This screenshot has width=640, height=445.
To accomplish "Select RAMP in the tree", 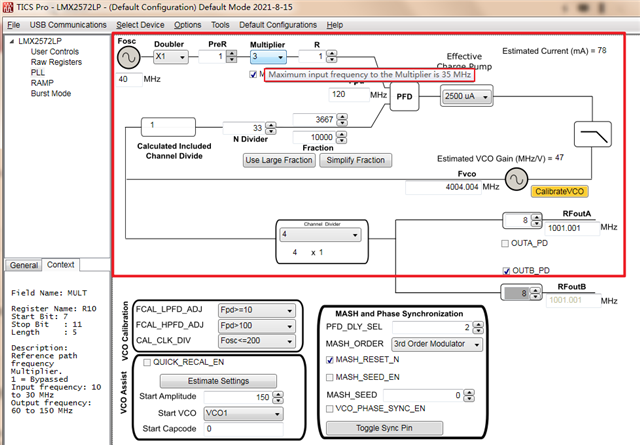I will [x=42, y=83].
